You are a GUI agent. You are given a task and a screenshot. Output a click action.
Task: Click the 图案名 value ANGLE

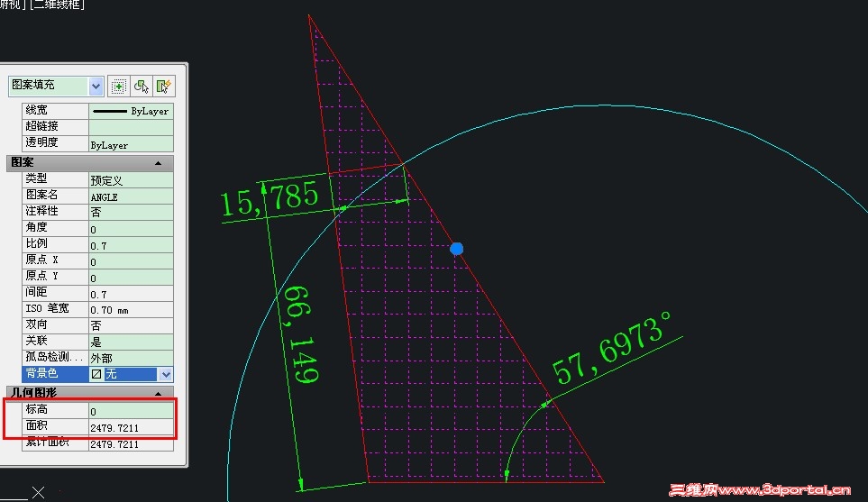tap(132, 196)
